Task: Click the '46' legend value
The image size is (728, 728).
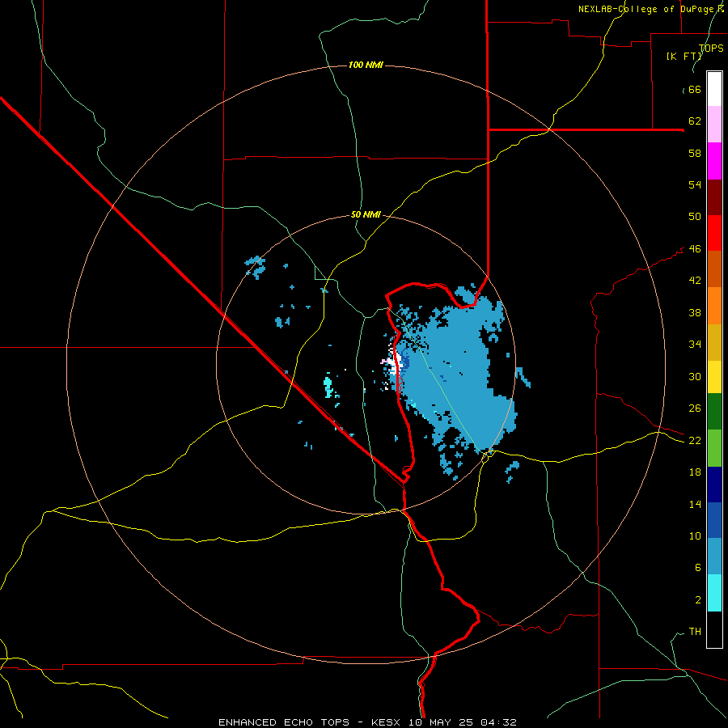Action: pos(695,249)
